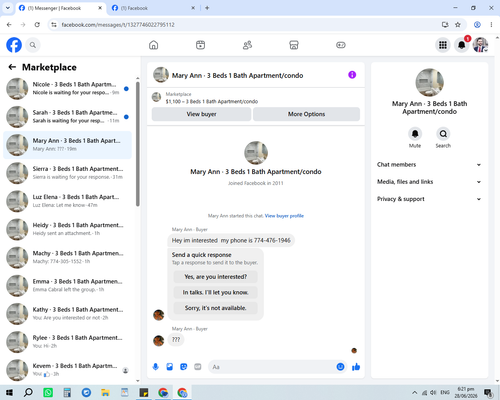500x400 pixels.
Task: Open the ENG language indicator in tray
Action: point(445,392)
